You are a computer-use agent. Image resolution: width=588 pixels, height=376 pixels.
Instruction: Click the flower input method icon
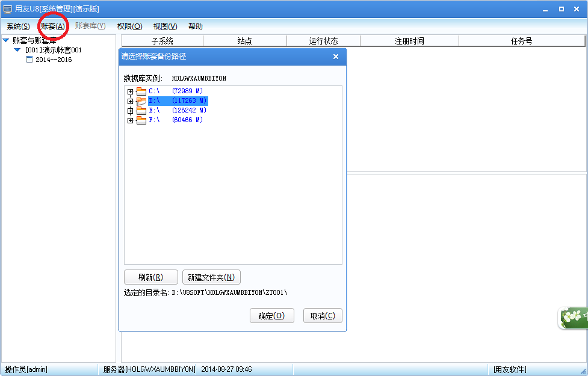point(572,318)
